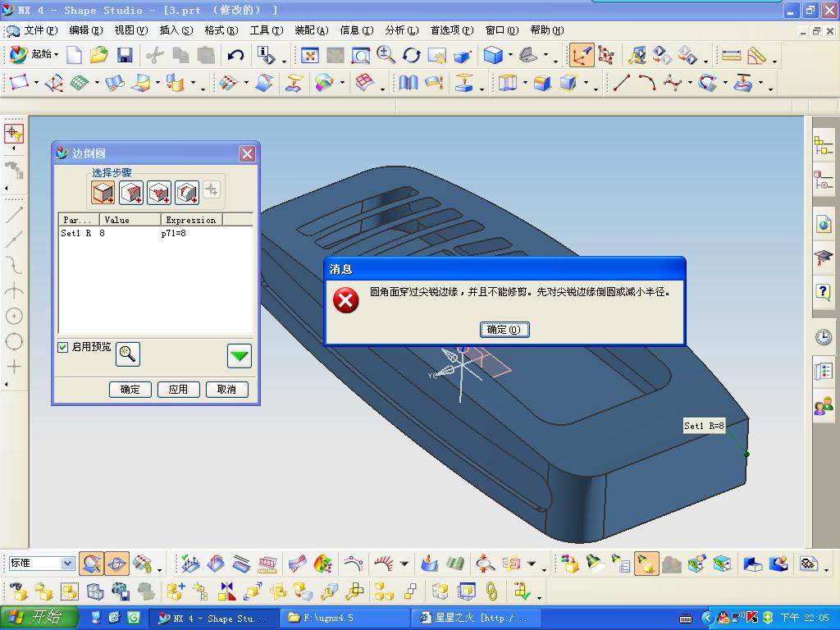Click the line curve tool icon
The height and width of the screenshot is (630, 840).
pyautogui.click(x=622, y=83)
